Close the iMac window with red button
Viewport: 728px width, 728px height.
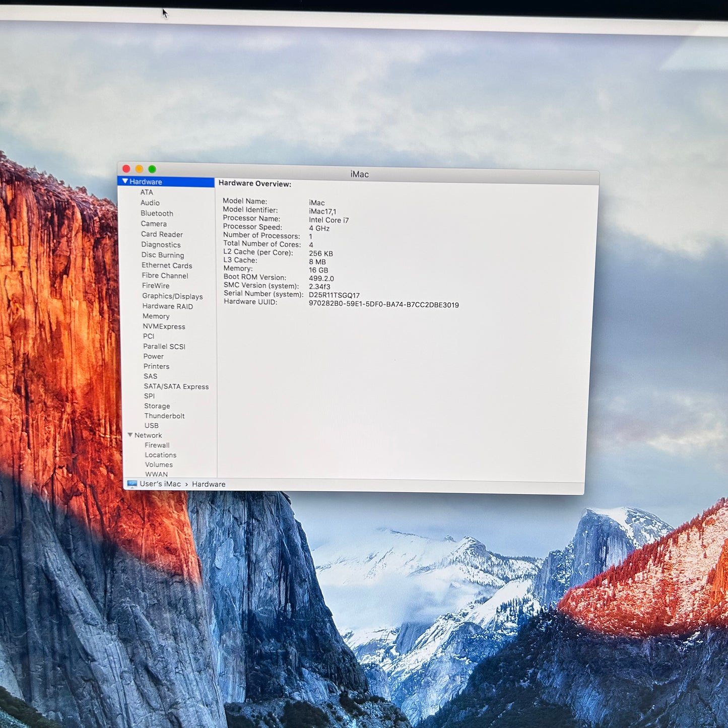pyautogui.click(x=126, y=169)
